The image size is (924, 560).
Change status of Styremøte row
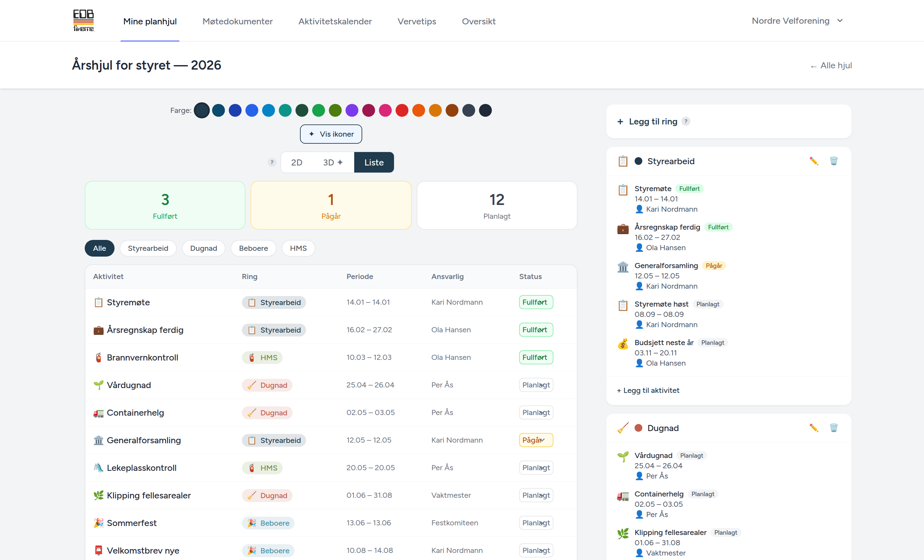(x=536, y=302)
